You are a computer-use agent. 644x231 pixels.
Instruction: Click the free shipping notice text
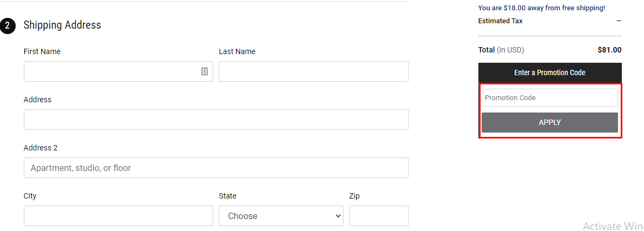coord(541,8)
